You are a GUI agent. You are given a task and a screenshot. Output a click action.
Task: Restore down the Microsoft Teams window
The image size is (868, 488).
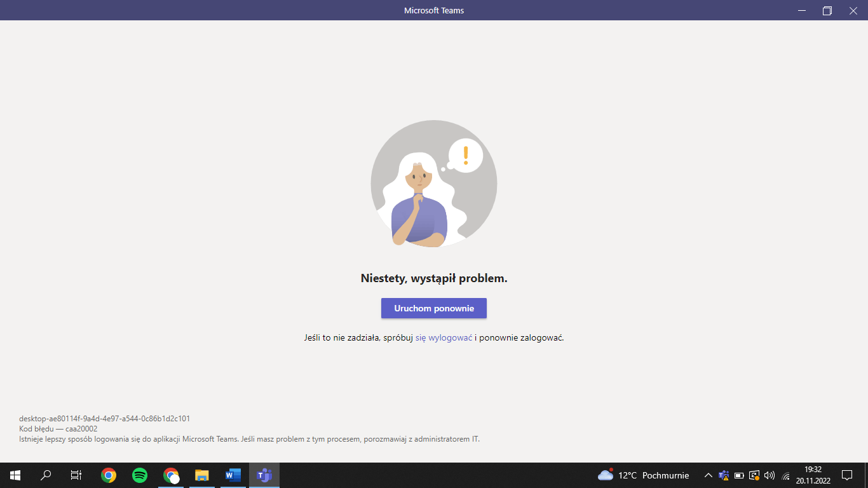click(827, 10)
